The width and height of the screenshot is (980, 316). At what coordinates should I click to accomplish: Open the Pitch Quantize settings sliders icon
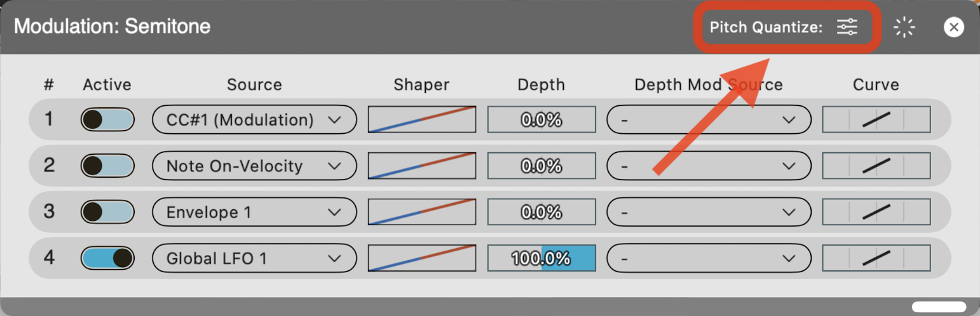(847, 27)
